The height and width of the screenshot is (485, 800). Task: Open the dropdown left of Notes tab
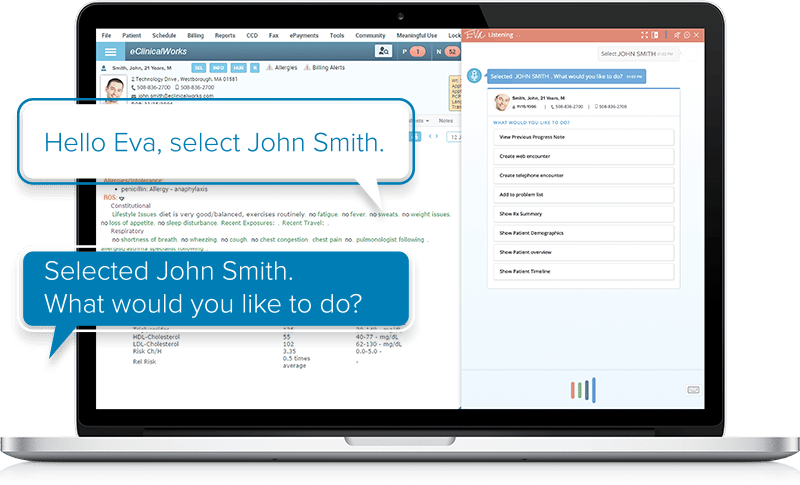427,121
